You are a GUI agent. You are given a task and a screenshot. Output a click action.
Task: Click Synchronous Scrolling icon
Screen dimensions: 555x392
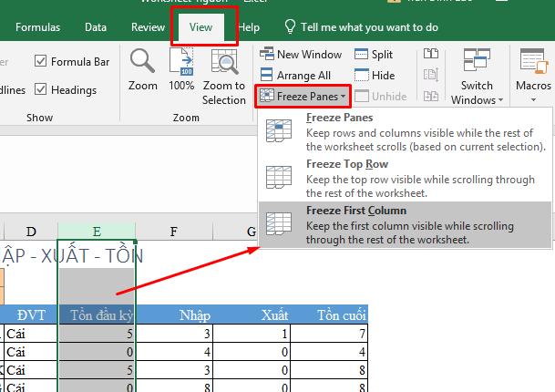tap(431, 75)
